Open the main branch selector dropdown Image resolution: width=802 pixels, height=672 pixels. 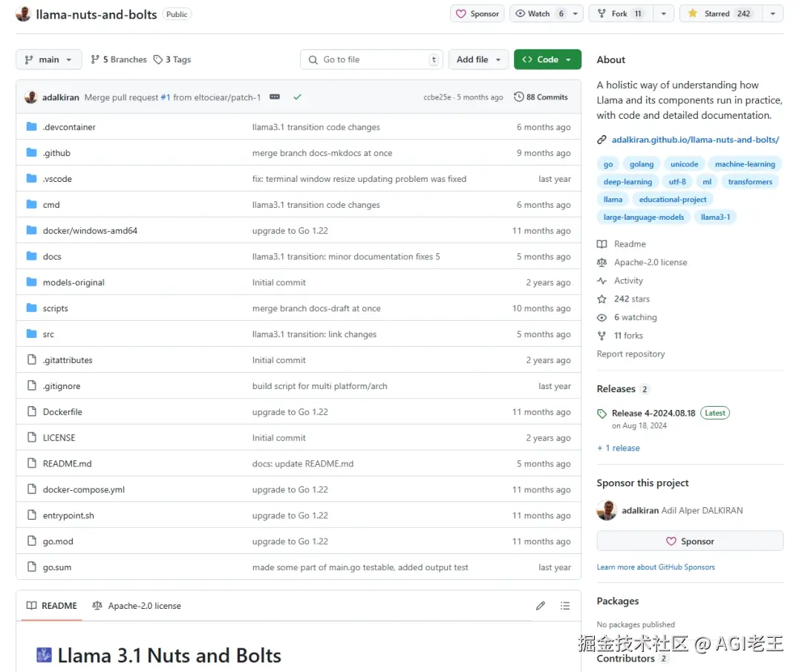pyautogui.click(x=48, y=59)
